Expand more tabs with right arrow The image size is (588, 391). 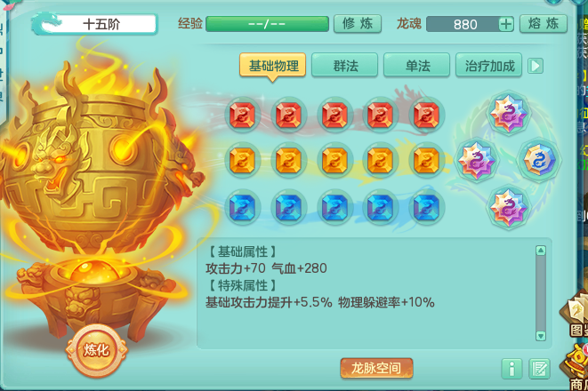(x=536, y=66)
